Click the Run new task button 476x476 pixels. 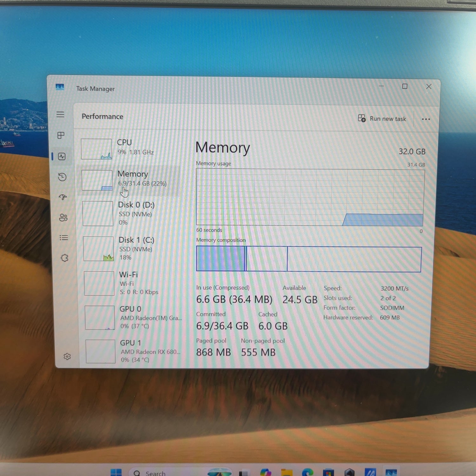382,119
